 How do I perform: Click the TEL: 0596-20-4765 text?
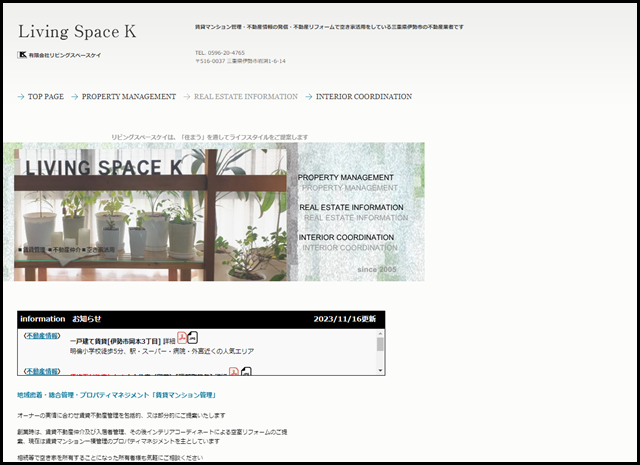point(220,53)
